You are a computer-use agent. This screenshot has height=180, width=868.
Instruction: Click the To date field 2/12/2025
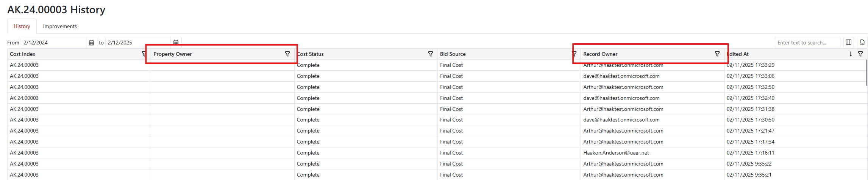click(137, 43)
